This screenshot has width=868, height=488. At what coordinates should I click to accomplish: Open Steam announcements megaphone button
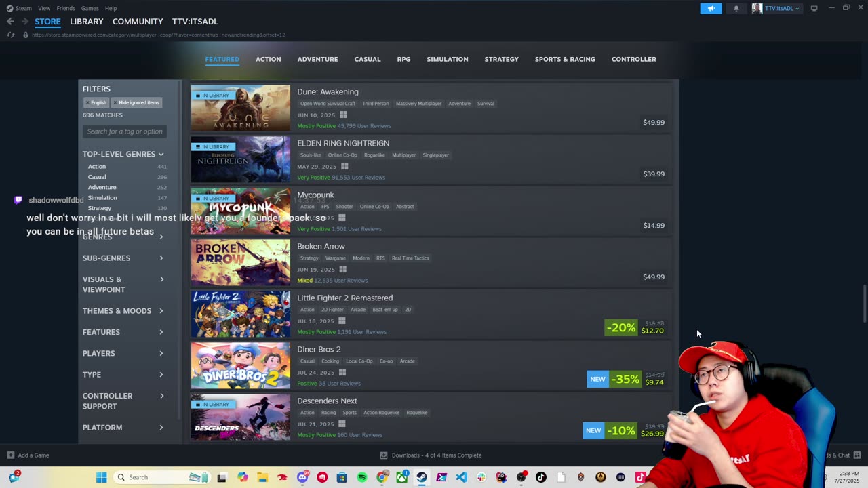(x=711, y=8)
